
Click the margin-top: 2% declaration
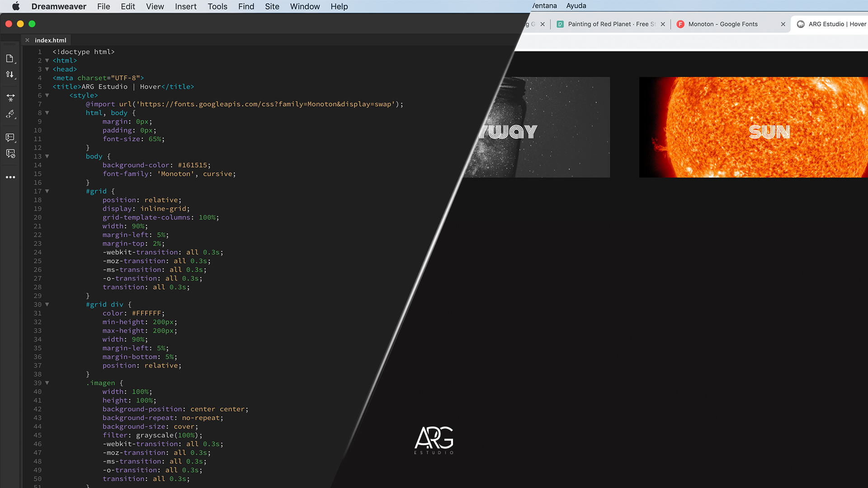pyautogui.click(x=133, y=244)
